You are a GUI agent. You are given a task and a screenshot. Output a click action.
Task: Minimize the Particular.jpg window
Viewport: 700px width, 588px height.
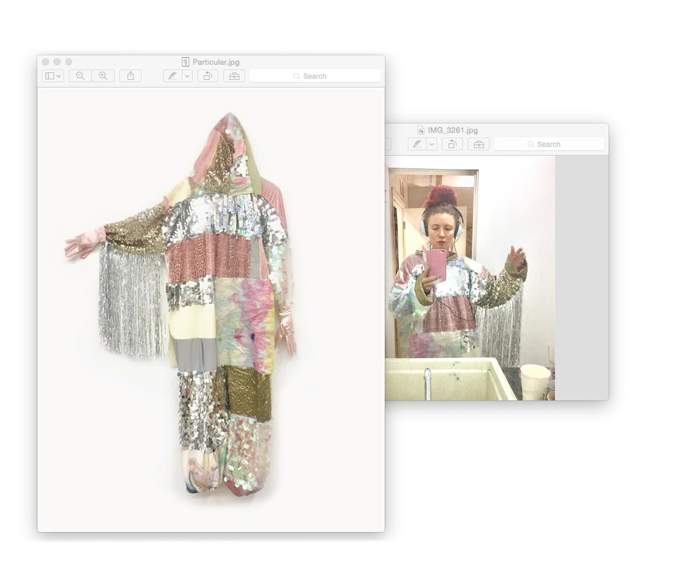coord(57,62)
